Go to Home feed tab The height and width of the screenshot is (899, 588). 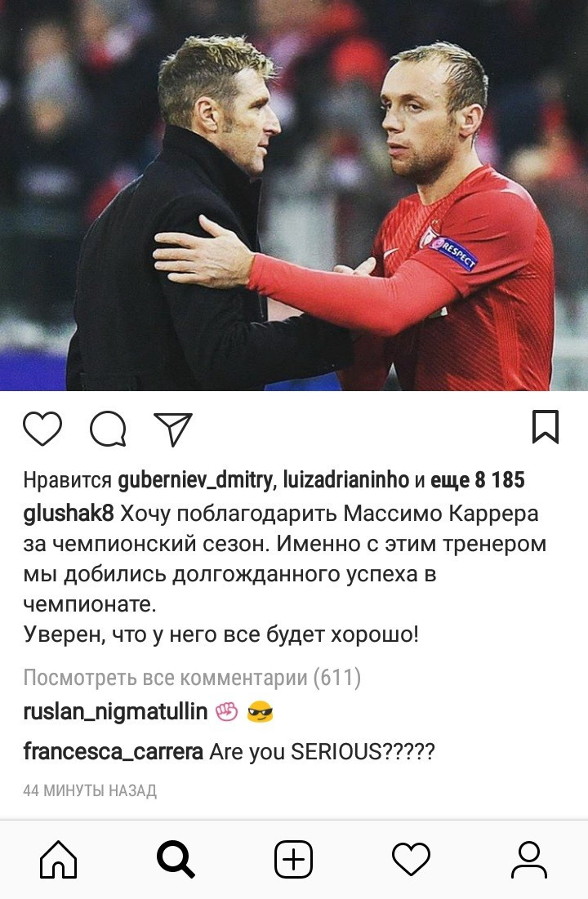click(58, 859)
